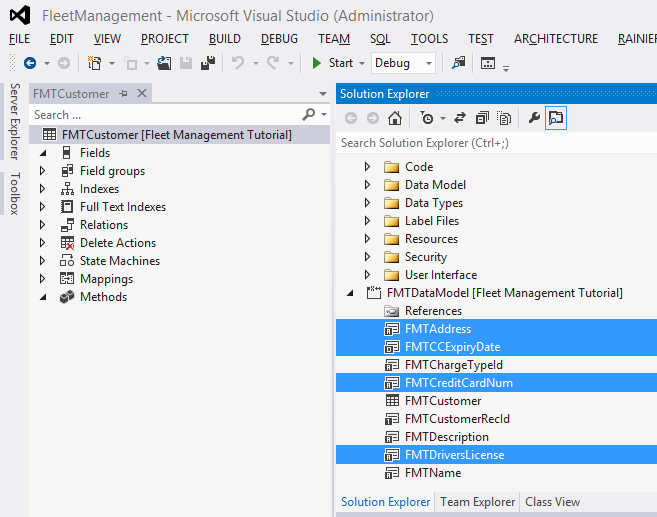Toggle the Preview Selected Items button
The height and width of the screenshot is (517, 657).
[556, 118]
